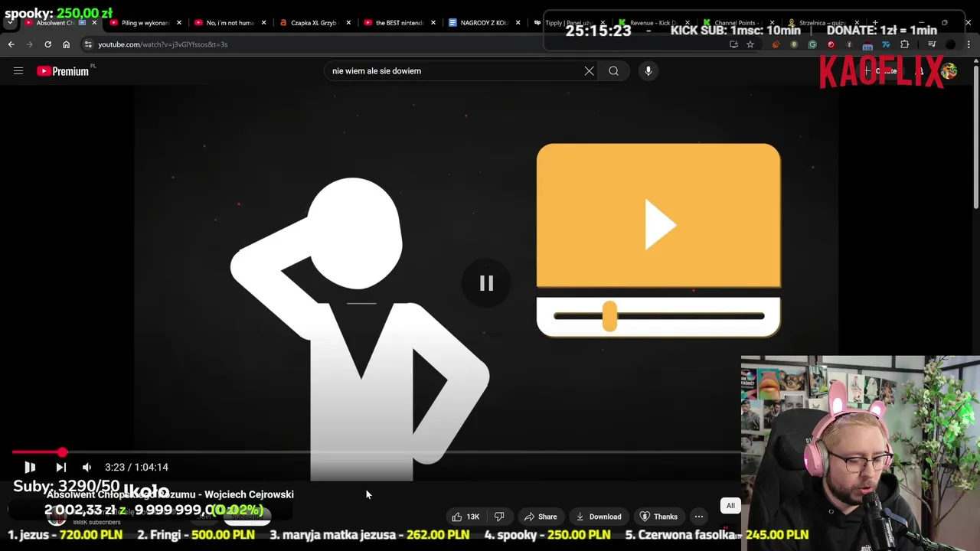The height and width of the screenshot is (551, 980).
Task: Open the browser home page
Action: [x=66, y=44]
